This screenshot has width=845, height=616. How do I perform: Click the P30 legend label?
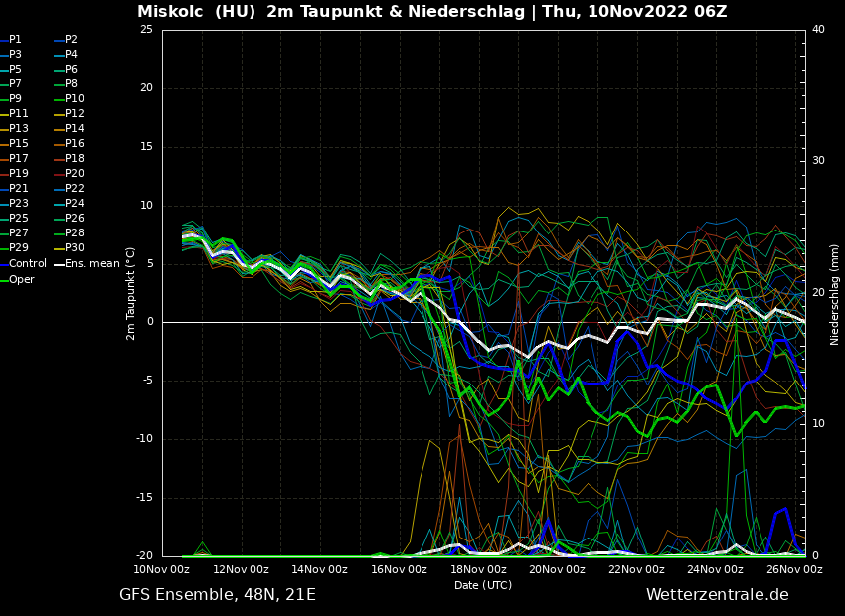click(75, 248)
